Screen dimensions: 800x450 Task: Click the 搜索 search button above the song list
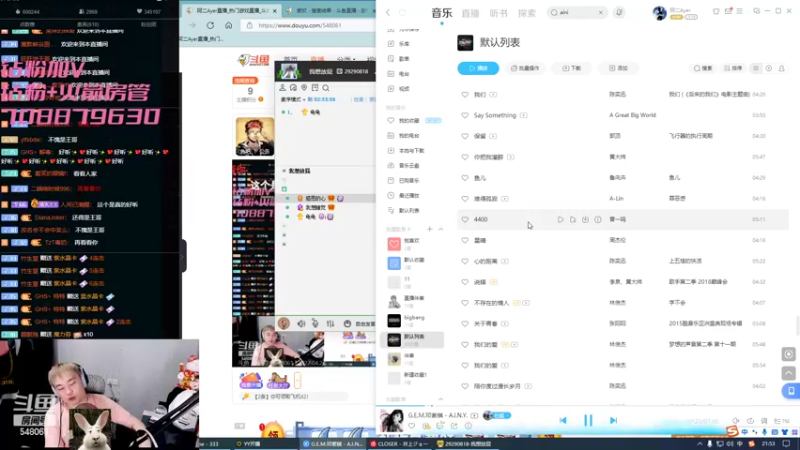coord(703,68)
